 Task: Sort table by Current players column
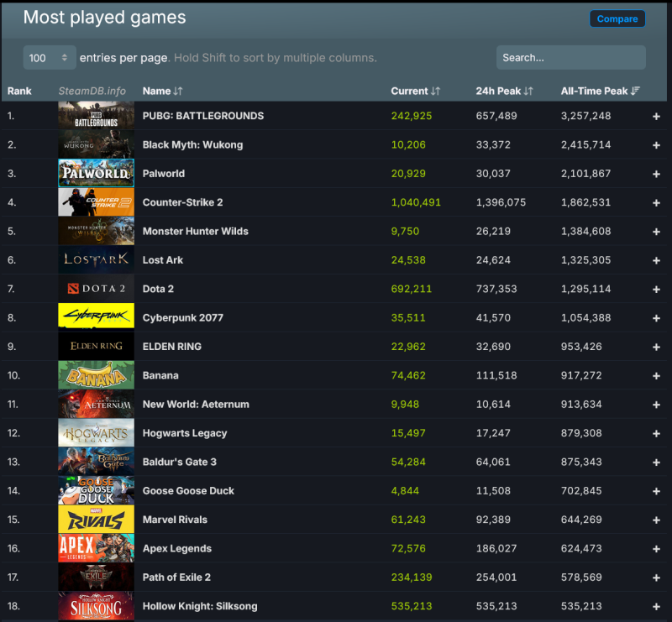point(415,91)
